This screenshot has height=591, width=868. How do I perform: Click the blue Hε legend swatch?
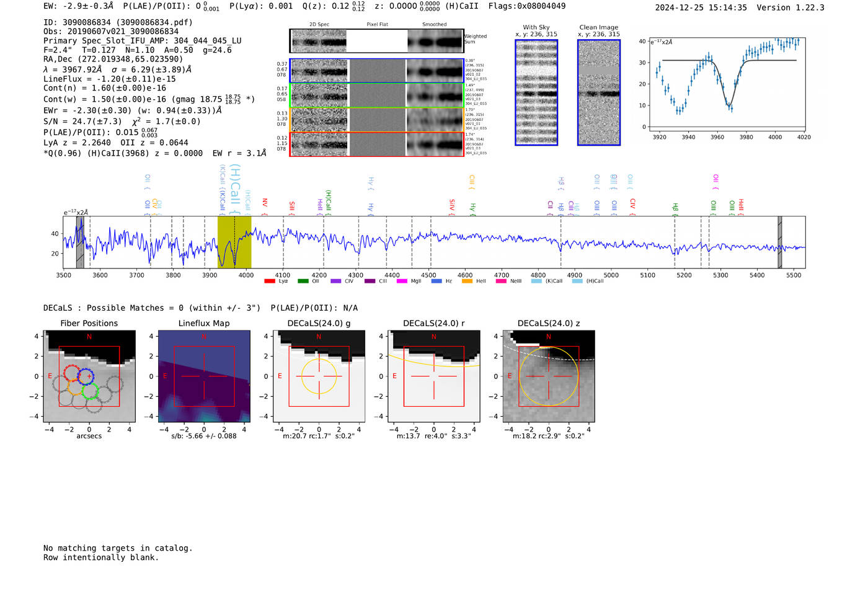click(x=436, y=281)
